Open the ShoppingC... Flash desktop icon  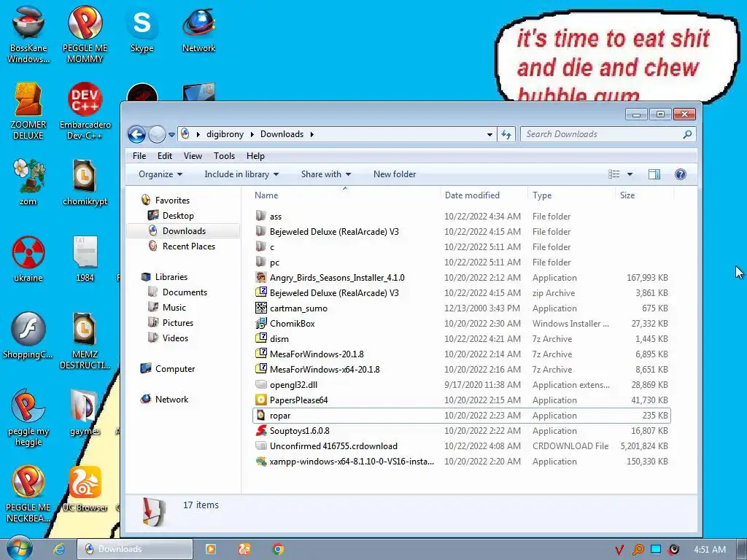[x=28, y=335]
